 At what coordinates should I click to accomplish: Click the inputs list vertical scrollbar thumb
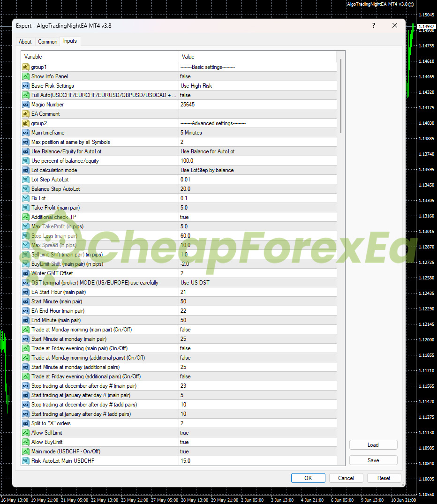(340, 97)
